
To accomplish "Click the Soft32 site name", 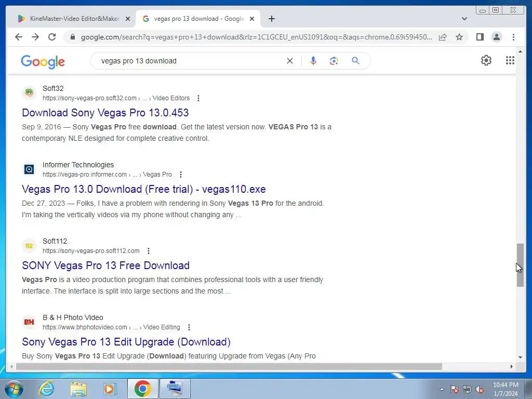I will (x=53, y=88).
